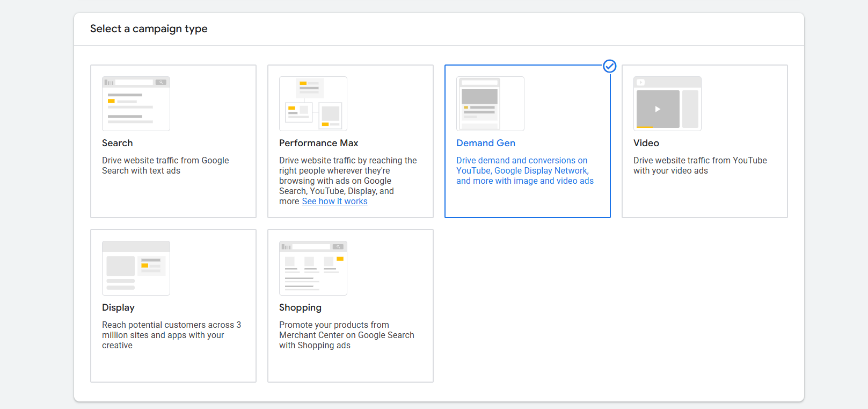The image size is (868, 409).
Task: Click the Search card description text
Action: [165, 166]
